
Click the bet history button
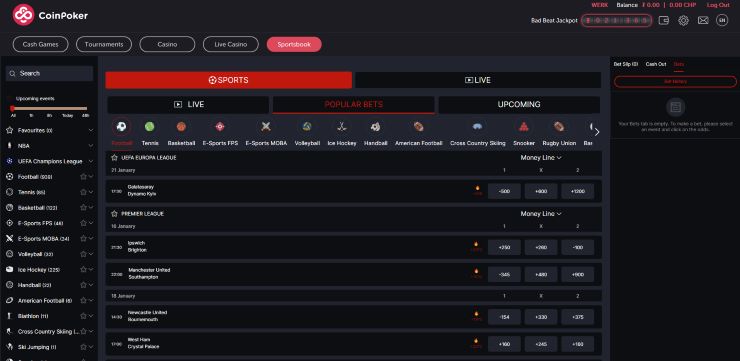(x=675, y=82)
